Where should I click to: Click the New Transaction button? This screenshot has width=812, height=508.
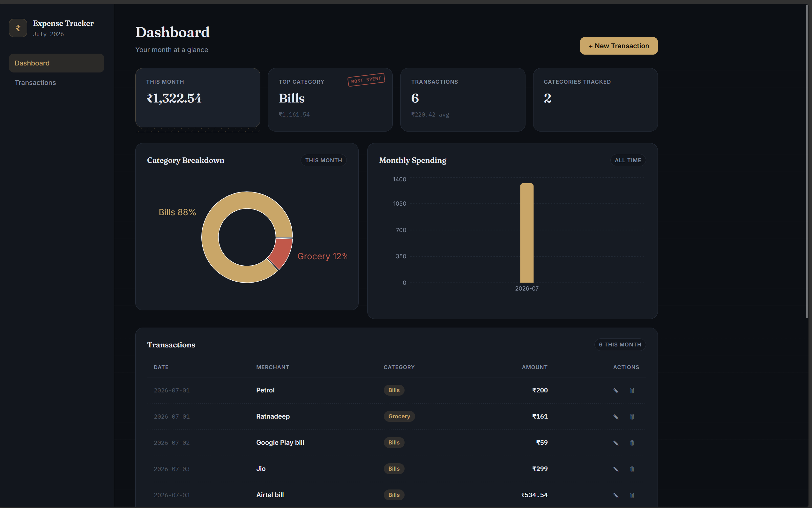[x=619, y=46]
